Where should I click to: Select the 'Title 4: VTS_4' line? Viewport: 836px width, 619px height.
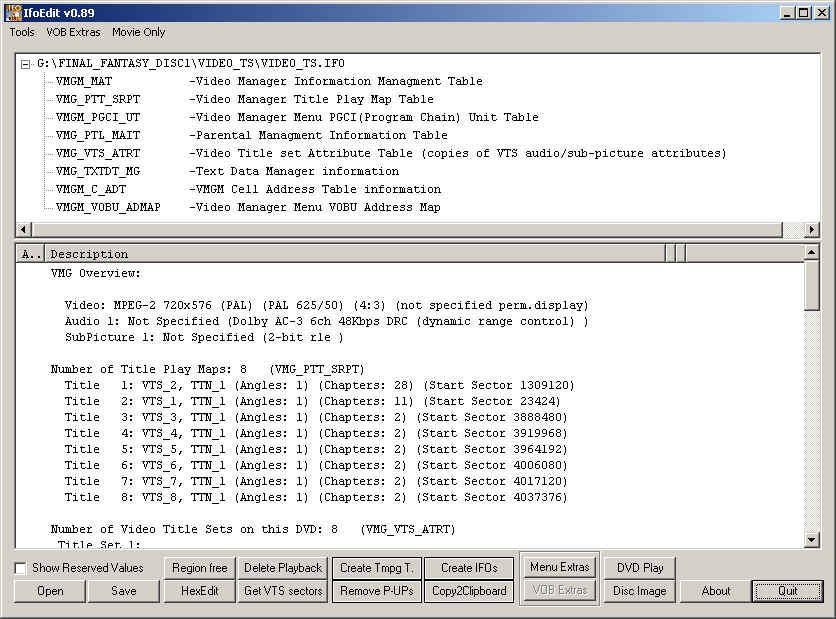point(316,433)
